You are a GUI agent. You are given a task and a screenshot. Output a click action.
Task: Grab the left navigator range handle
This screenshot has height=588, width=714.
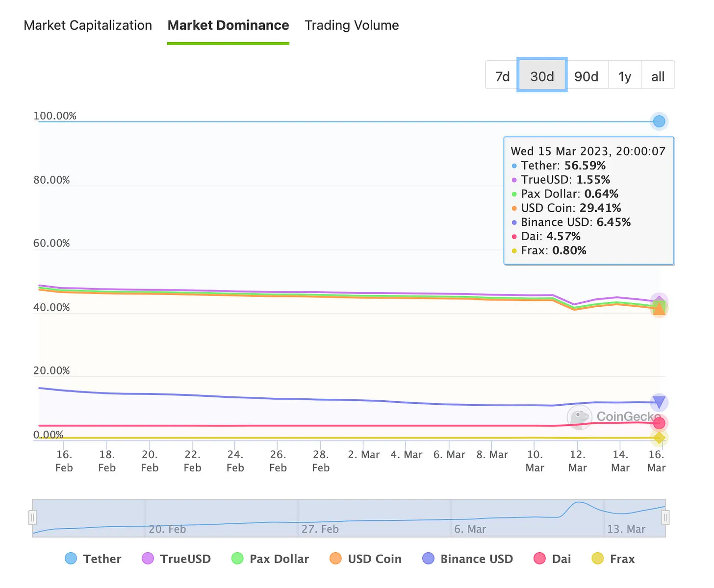[x=32, y=517]
